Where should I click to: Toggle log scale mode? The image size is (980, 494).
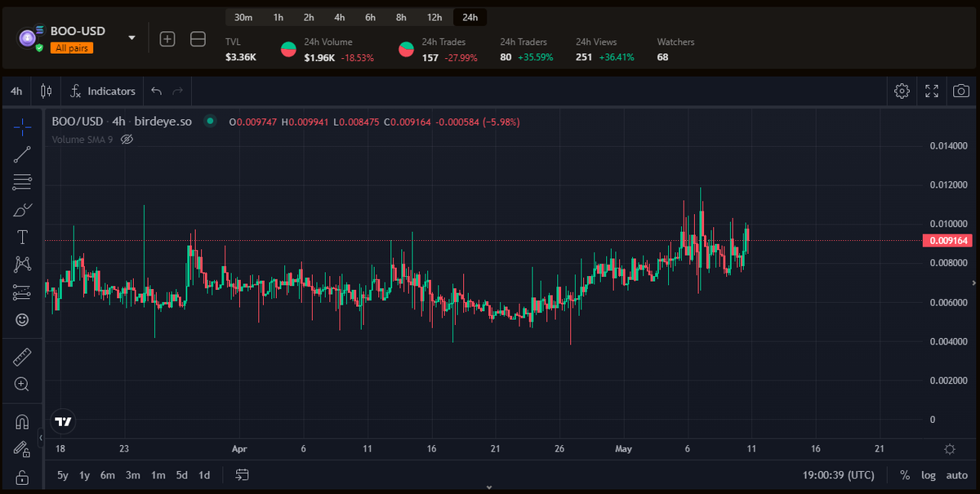pos(929,475)
